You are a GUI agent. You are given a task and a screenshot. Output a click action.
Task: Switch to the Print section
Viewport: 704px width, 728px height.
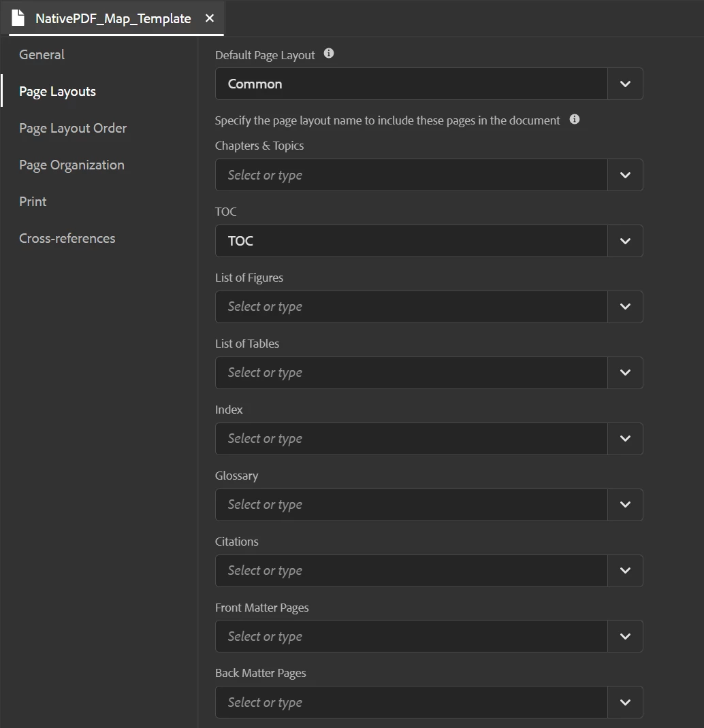point(33,201)
